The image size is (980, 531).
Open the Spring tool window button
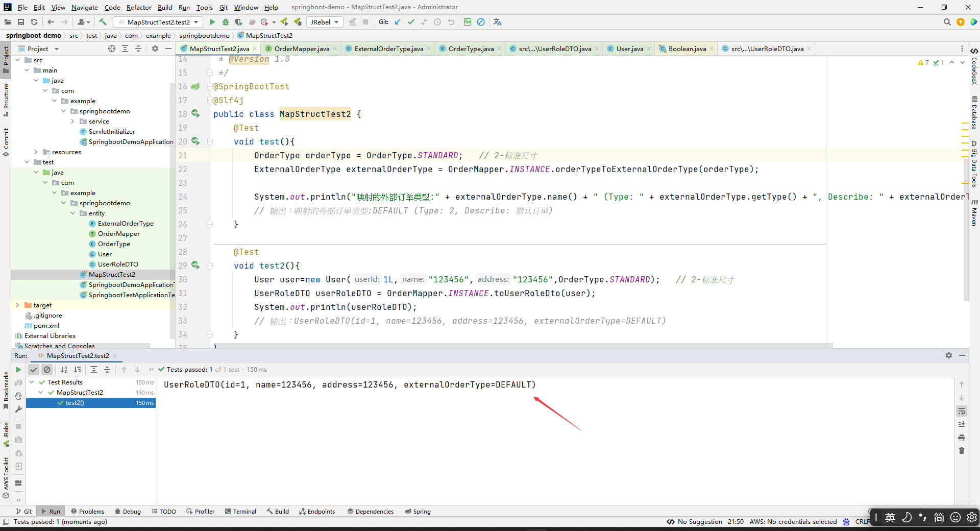click(418, 511)
